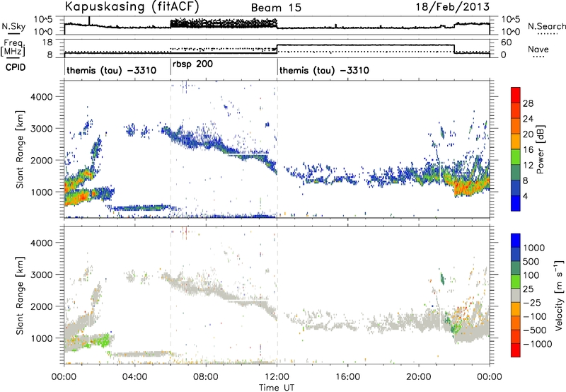The height and width of the screenshot is (392, 566).
Task: Click the "20:00" time axis label
Action: [419, 377]
